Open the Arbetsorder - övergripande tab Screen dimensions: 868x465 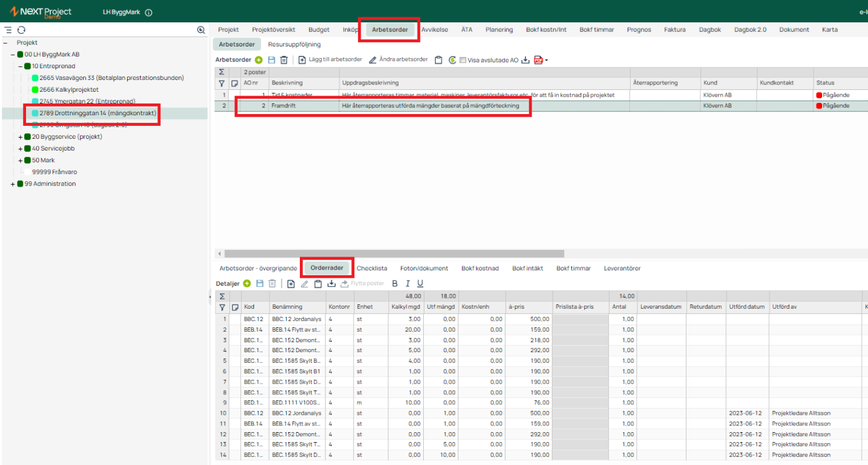258,268
